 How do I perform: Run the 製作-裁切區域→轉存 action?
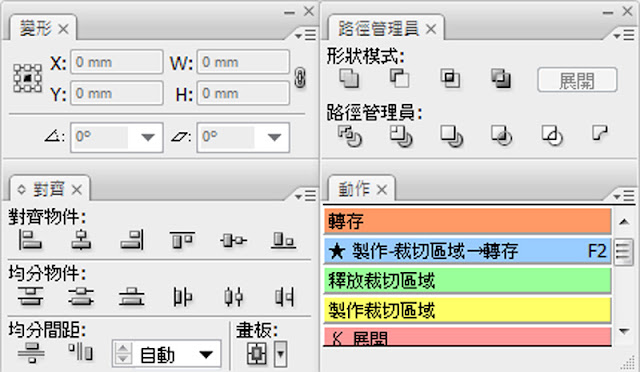(x=467, y=251)
